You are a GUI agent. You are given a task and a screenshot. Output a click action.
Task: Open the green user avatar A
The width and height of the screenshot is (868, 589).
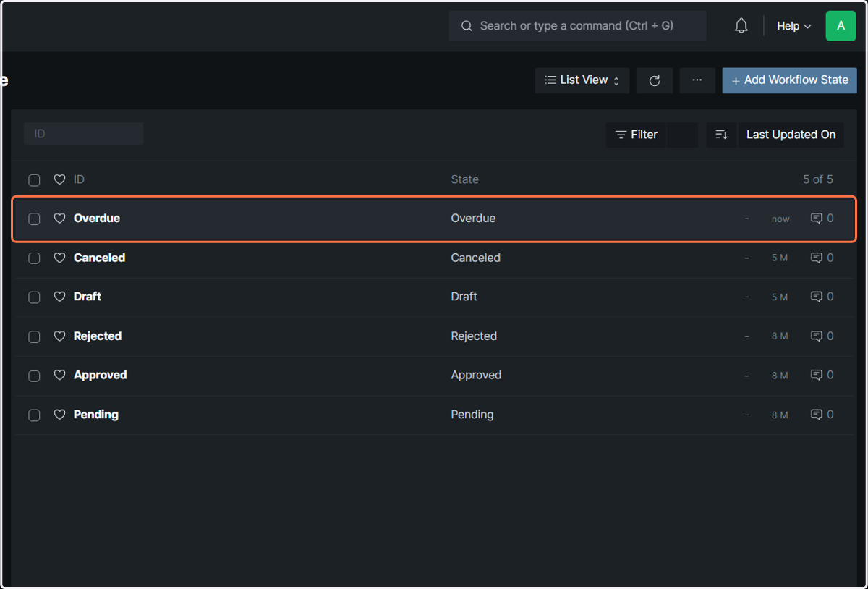tap(841, 26)
